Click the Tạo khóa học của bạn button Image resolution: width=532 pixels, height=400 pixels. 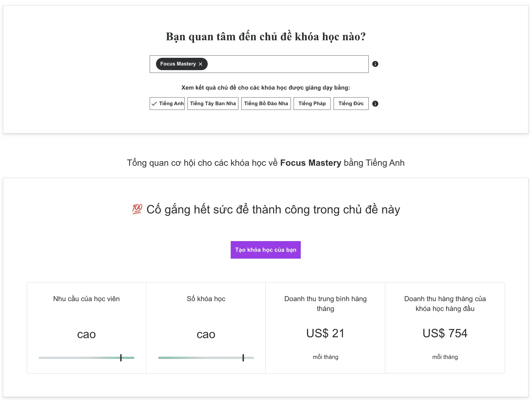[265, 250]
